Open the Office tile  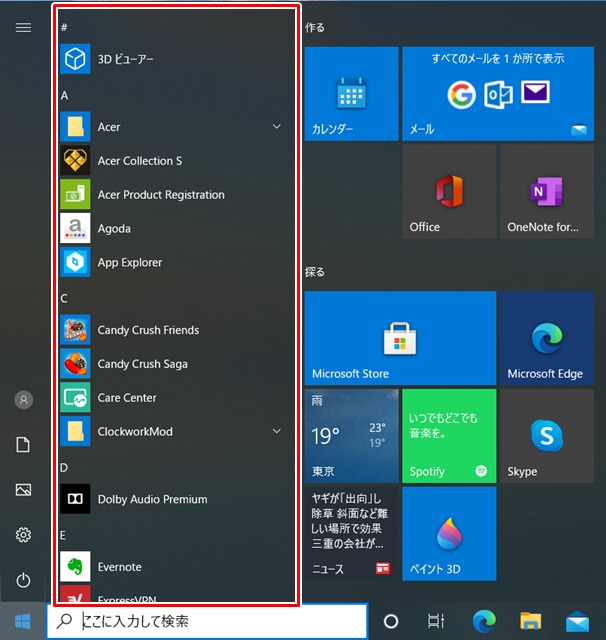tap(449, 191)
